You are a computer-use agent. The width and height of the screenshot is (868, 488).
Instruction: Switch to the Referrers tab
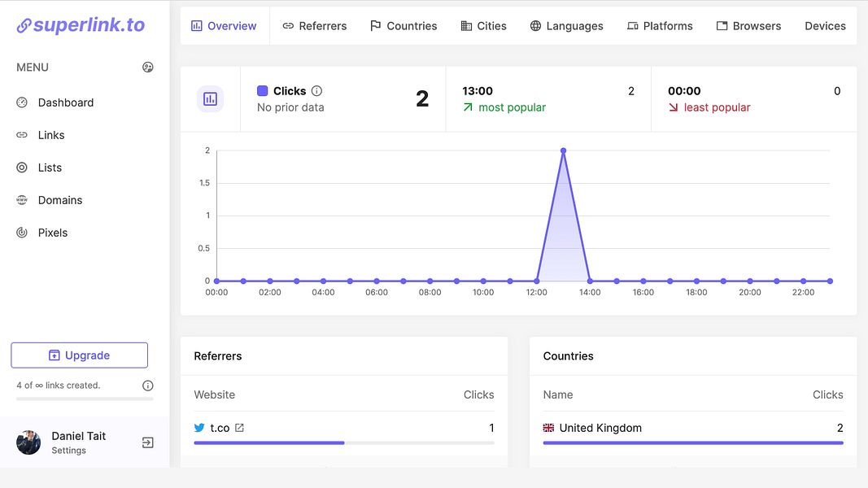click(x=315, y=26)
